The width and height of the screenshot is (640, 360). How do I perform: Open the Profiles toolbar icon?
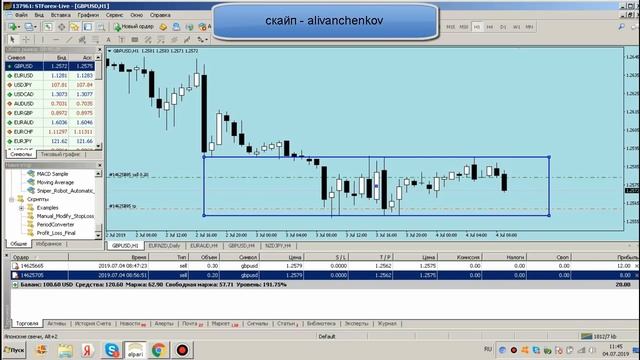click(28, 27)
